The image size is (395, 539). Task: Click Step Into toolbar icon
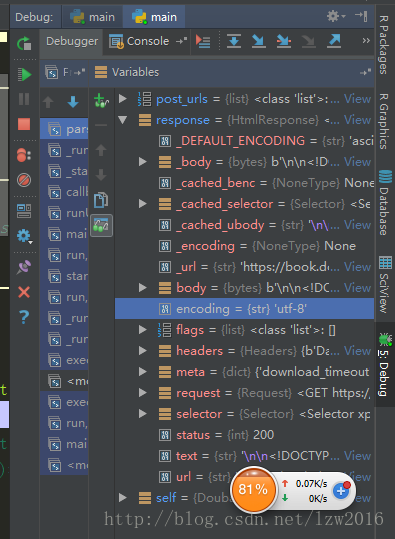coord(259,41)
